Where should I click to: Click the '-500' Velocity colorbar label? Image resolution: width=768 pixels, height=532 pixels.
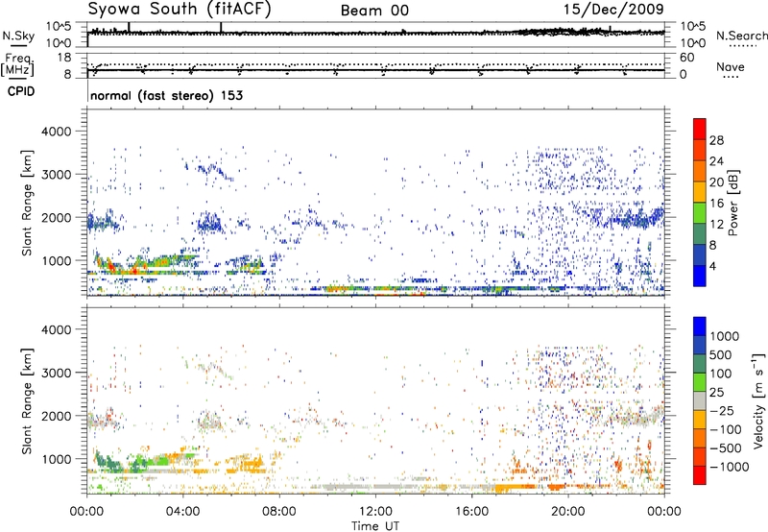(725, 448)
